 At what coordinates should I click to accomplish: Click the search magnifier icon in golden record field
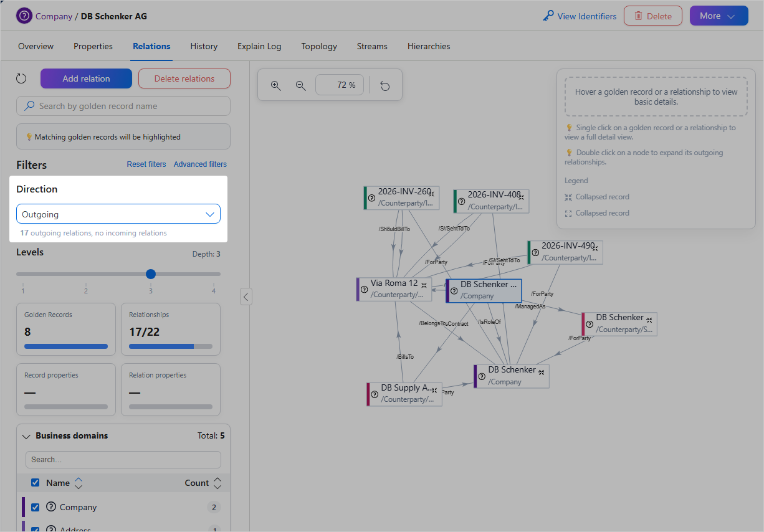(29, 106)
